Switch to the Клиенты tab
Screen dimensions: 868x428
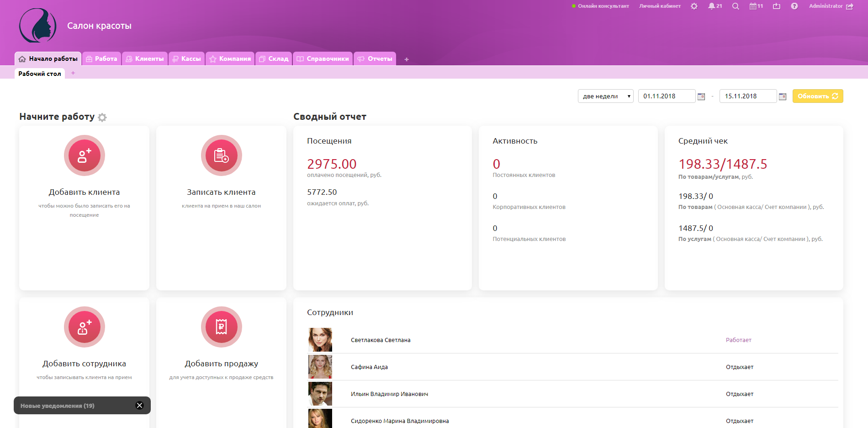pos(145,59)
